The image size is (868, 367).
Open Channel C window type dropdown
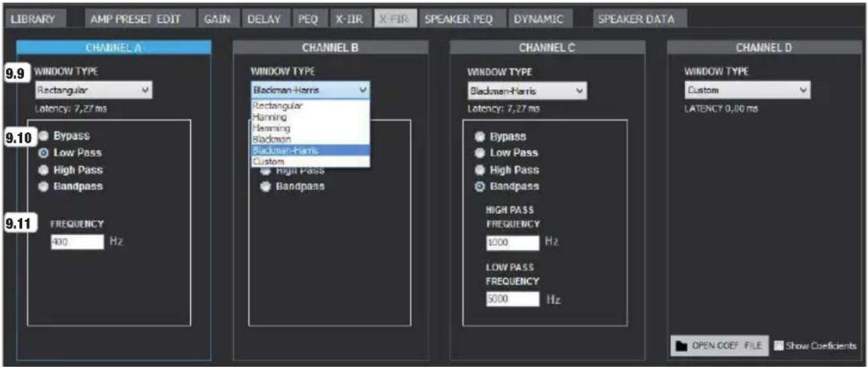pos(526,90)
